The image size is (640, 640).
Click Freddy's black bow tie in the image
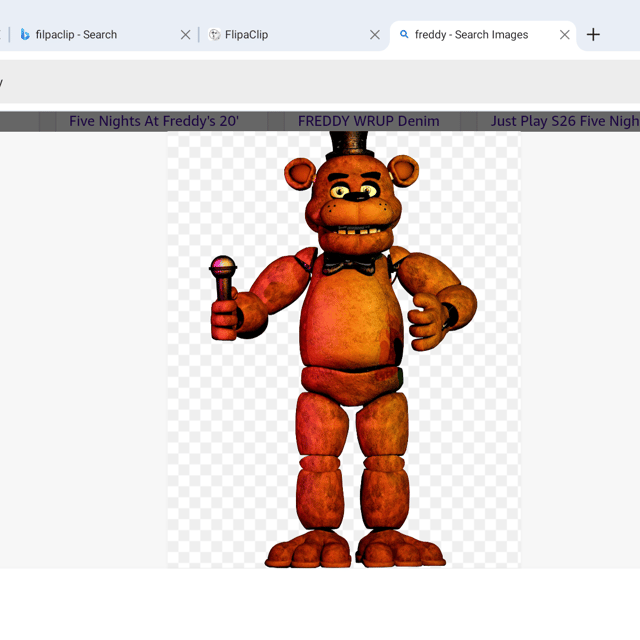point(349,263)
